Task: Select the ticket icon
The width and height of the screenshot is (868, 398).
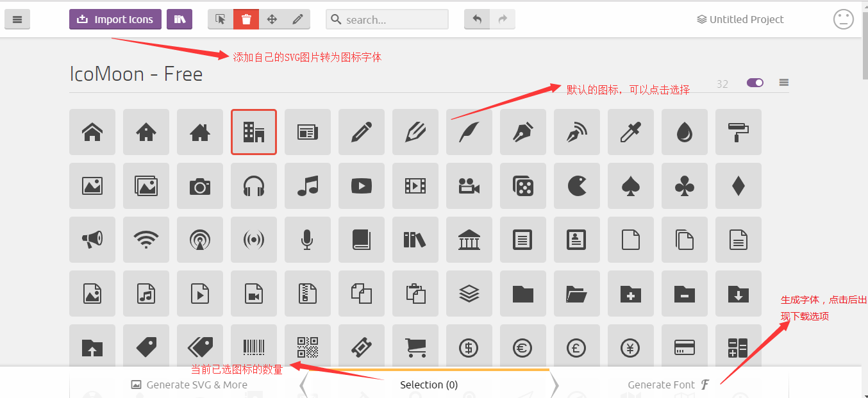Action: tap(362, 346)
